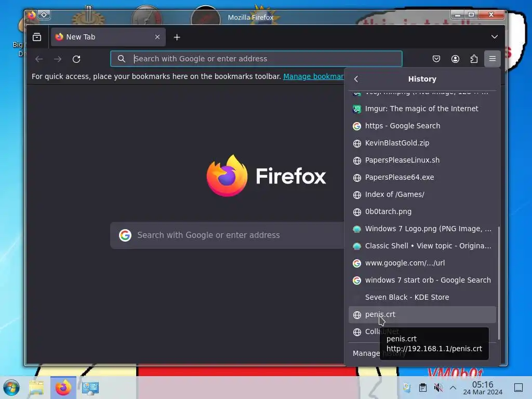
Task: Click the magnifier icon in the address bar
Action: pos(122,59)
